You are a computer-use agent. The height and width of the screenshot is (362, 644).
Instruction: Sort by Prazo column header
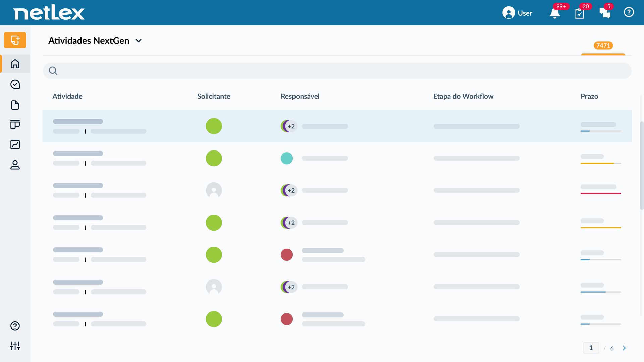tap(589, 96)
